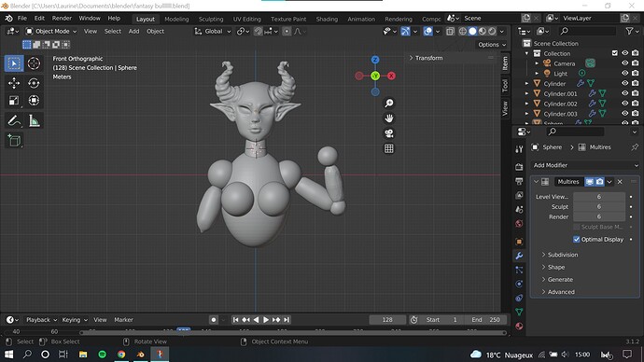This screenshot has width=644, height=362.
Task: Open Global transform orientation dropdown
Action: [x=213, y=31]
